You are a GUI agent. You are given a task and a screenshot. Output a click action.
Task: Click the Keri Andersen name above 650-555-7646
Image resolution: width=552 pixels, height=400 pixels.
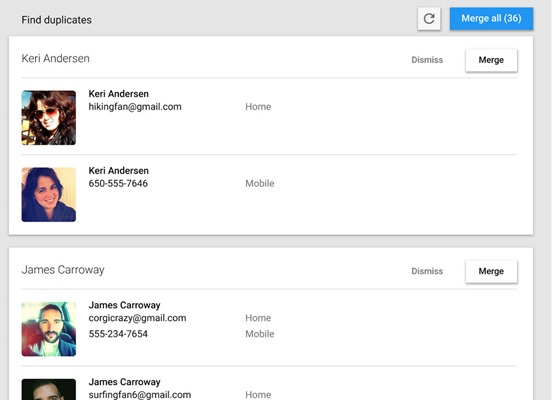(x=118, y=170)
